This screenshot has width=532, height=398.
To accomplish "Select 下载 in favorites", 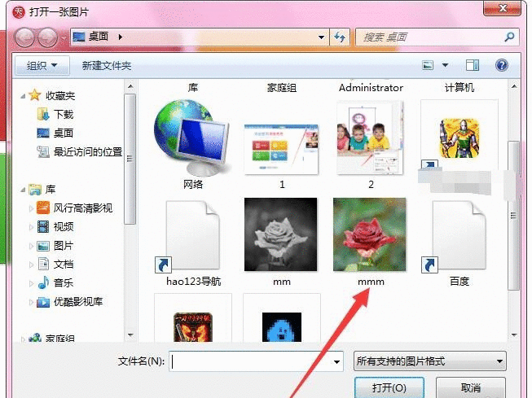I will click(x=63, y=115).
